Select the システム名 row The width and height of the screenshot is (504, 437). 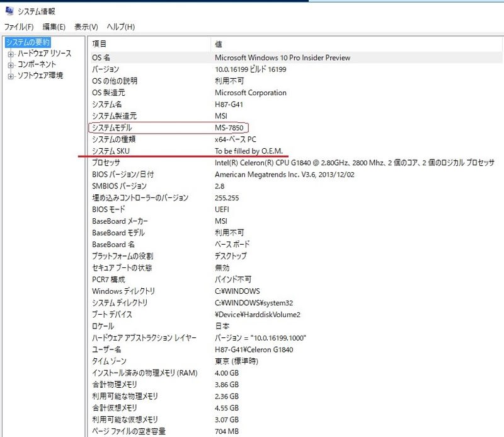pyautogui.click(x=296, y=104)
